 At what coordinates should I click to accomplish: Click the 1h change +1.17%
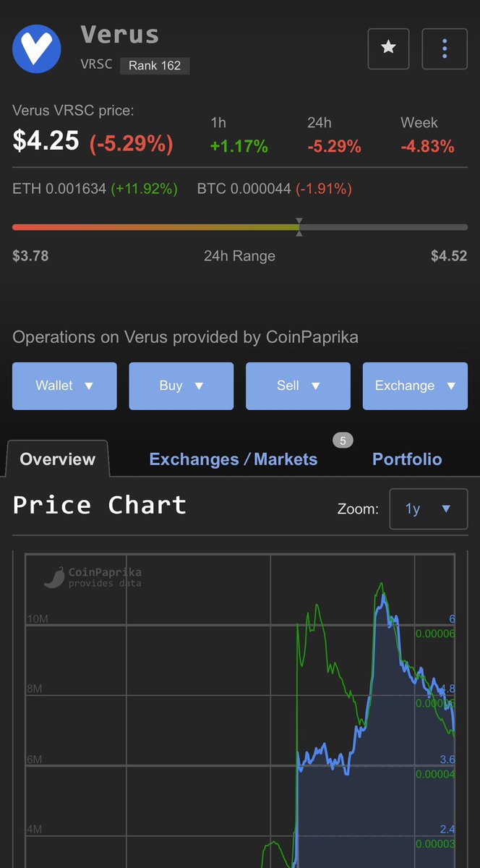click(x=239, y=147)
